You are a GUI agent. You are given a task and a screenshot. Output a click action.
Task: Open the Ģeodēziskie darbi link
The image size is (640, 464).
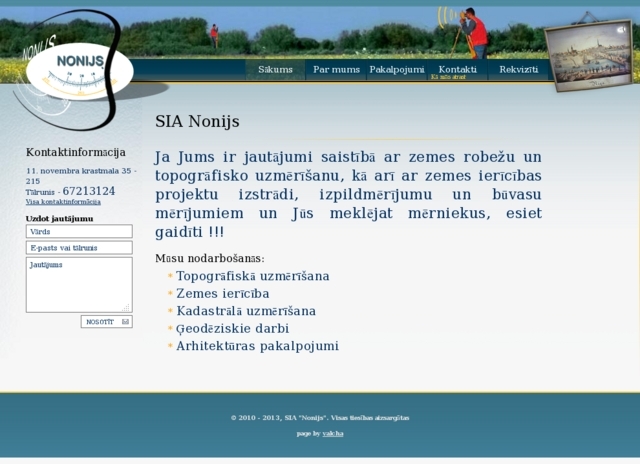tap(233, 329)
